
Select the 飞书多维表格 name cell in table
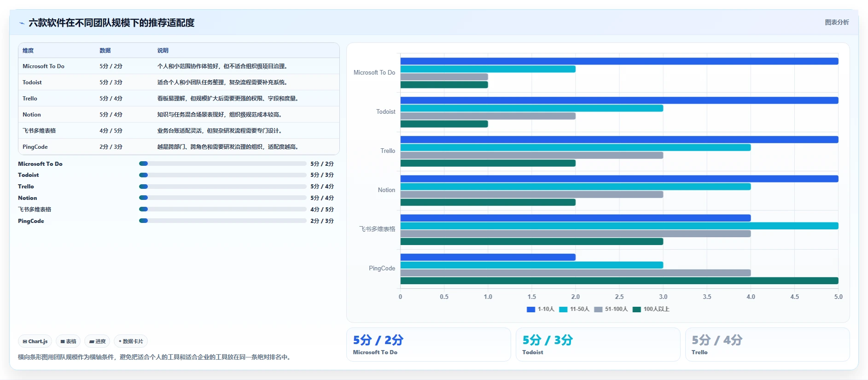click(39, 131)
